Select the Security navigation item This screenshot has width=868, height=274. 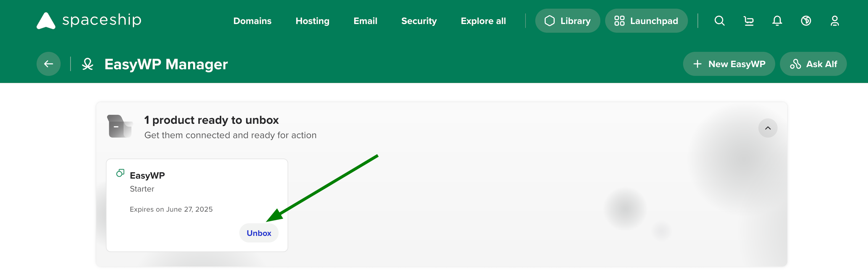[419, 20]
